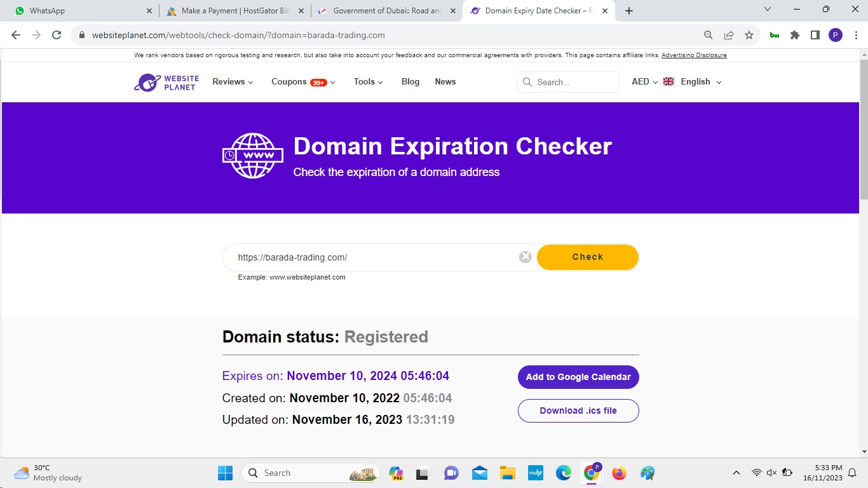
Task: Clear the domain search field
Action: (526, 257)
